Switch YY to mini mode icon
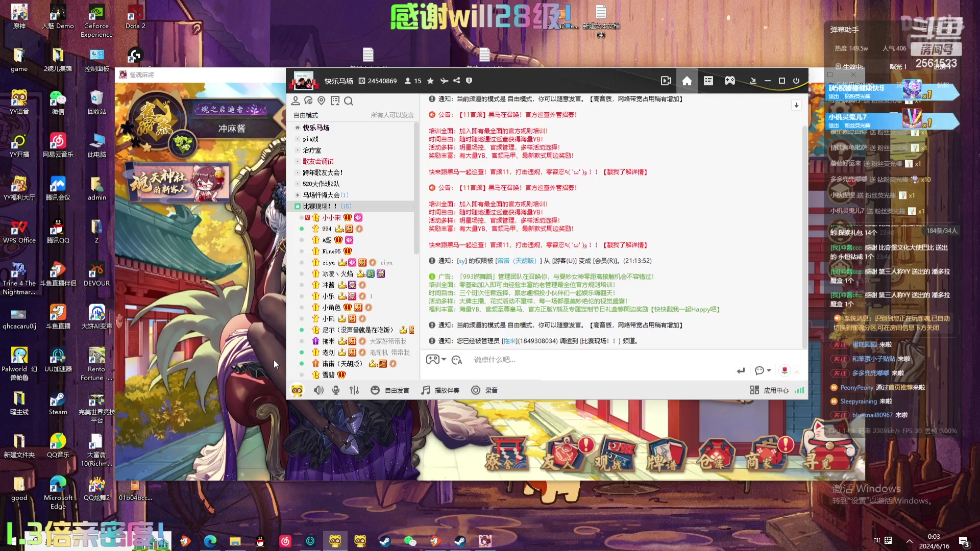 tap(753, 81)
